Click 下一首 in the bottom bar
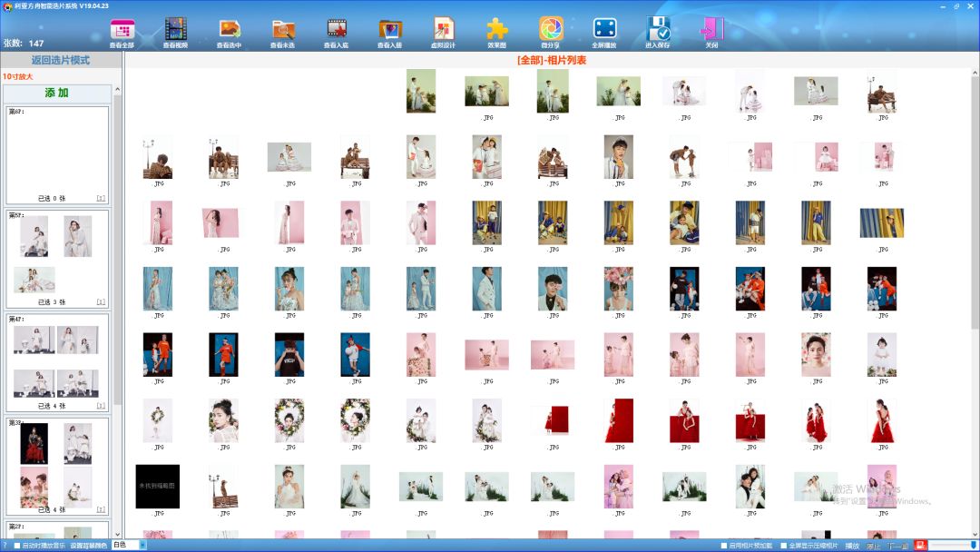980x552 pixels. [x=898, y=546]
